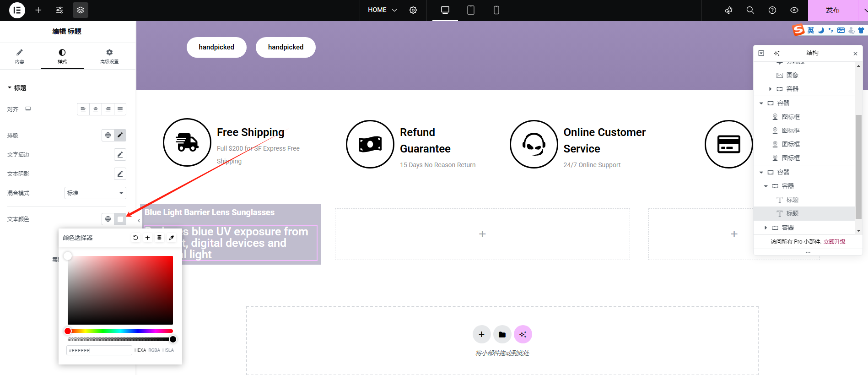Image resolution: width=868 pixels, height=375 pixels.
Task: Switch to tablet device view
Action: click(470, 10)
